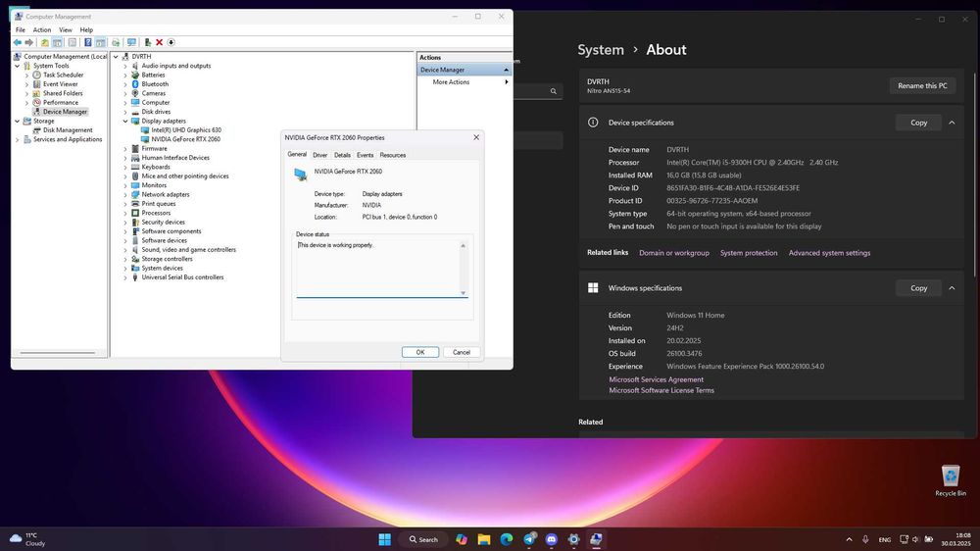980x551 pixels.
Task: Click the blue Help question-mark toolbar icon
Action: pos(87,42)
